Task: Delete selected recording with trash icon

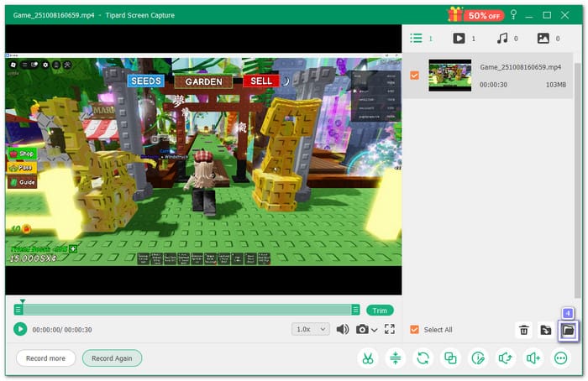Action: pyautogui.click(x=524, y=330)
